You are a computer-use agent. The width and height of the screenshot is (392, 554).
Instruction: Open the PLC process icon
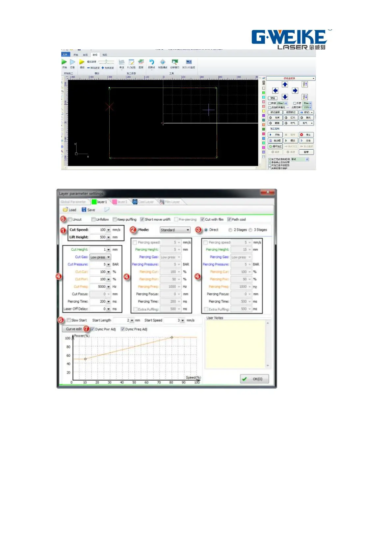click(x=131, y=62)
